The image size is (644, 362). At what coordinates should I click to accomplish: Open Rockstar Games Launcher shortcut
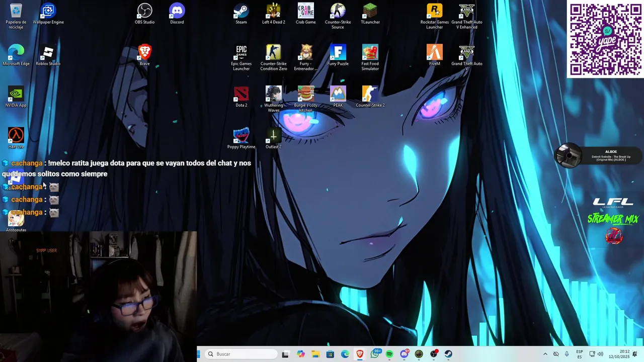(435, 16)
